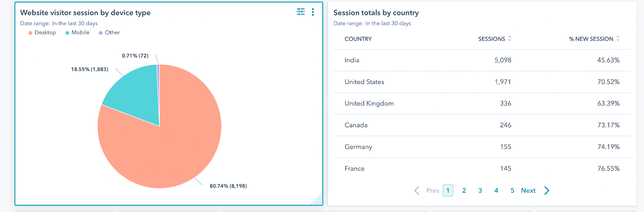644x212 pixels.
Task: Click the Next pagination link
Action: pyautogui.click(x=528, y=191)
